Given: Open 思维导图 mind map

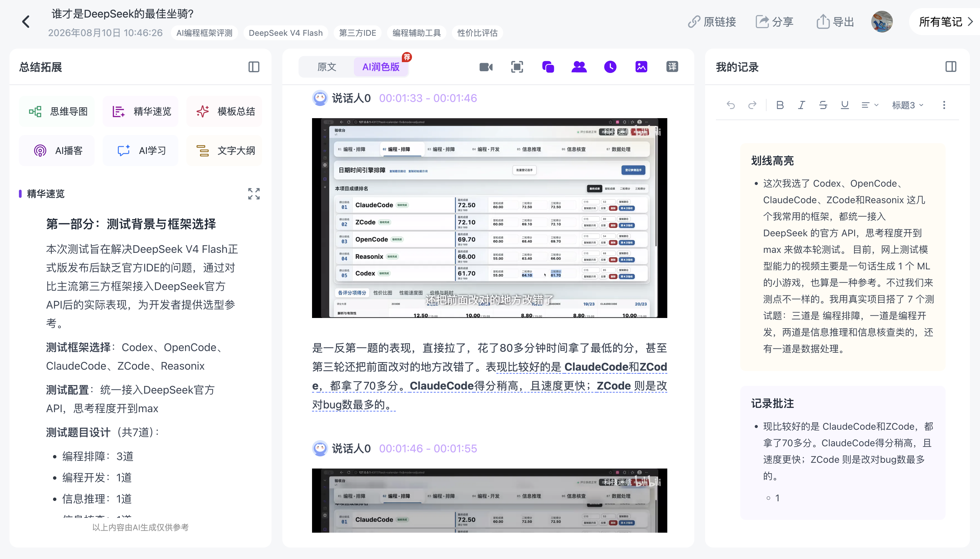Looking at the screenshot, I should click(57, 112).
